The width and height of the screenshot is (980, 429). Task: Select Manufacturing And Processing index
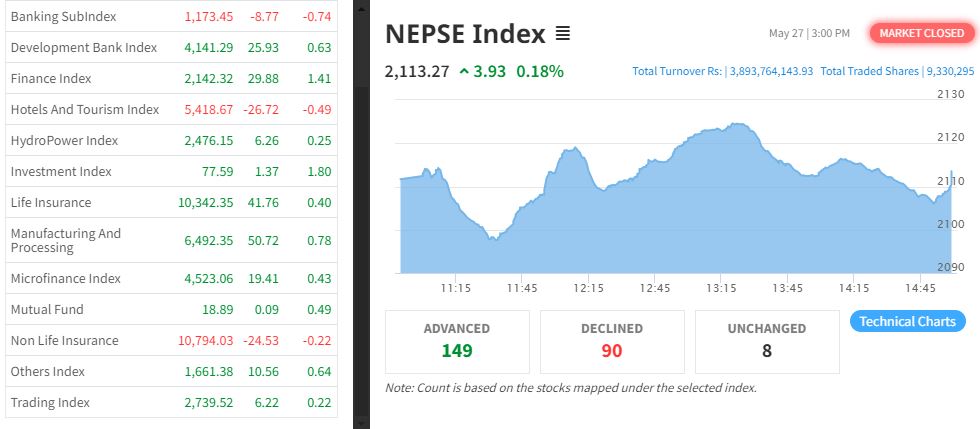point(65,240)
